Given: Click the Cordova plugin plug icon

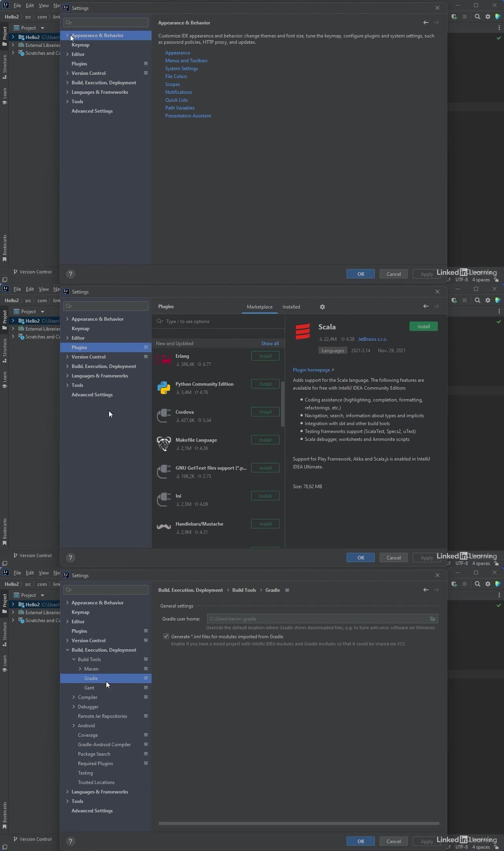Looking at the screenshot, I should tap(164, 416).
